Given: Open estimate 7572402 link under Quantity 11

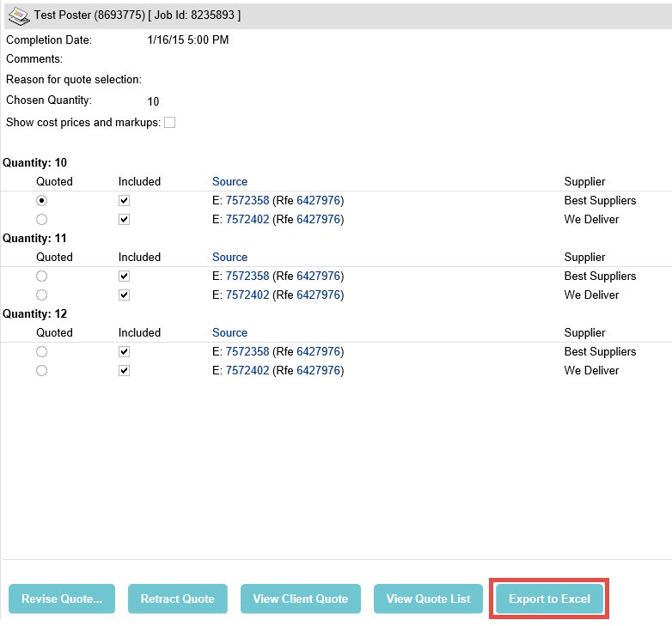Looking at the screenshot, I should tap(247, 295).
